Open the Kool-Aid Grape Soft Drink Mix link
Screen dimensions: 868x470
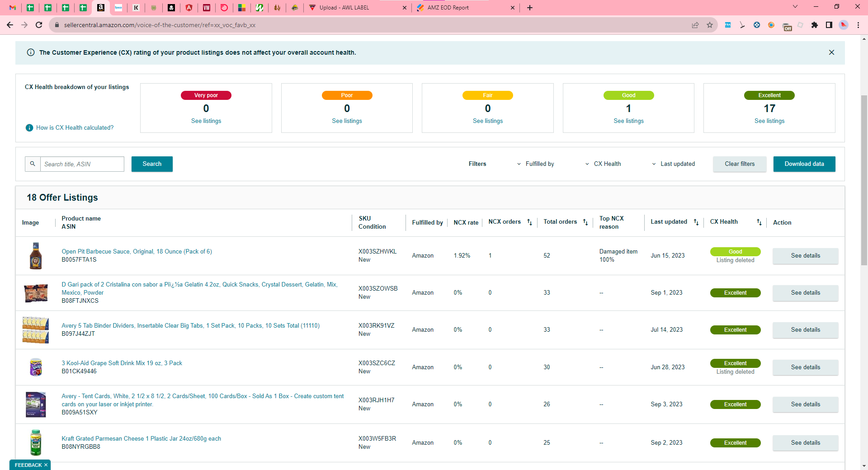122,363
